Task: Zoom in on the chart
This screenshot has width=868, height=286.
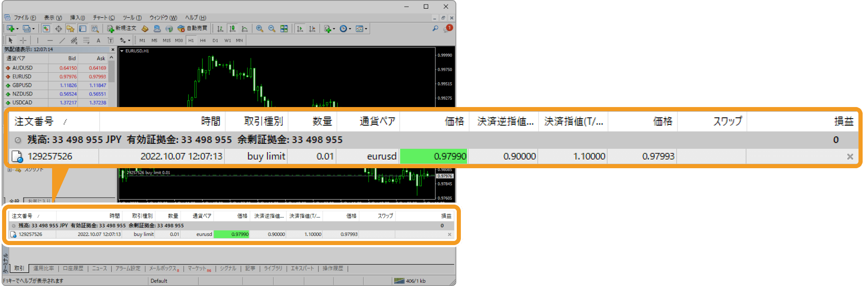Action: point(260,29)
